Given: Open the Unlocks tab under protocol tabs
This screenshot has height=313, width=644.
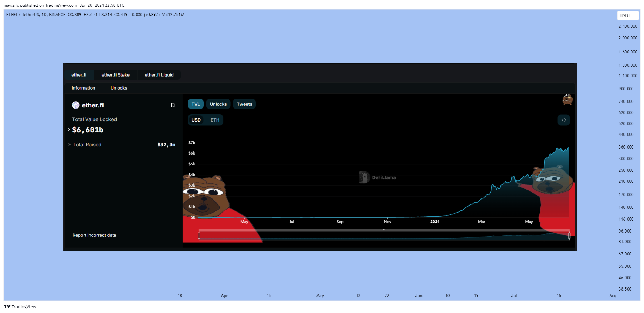Looking at the screenshot, I should pos(119,88).
